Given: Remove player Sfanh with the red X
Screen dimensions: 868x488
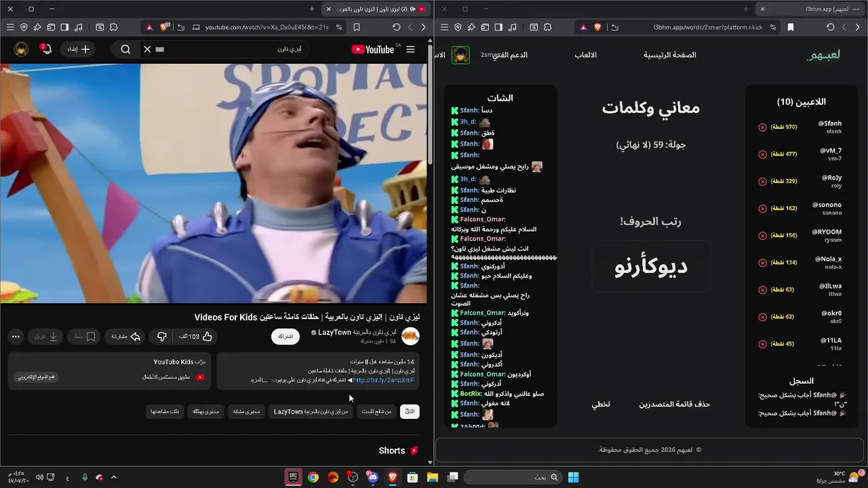Looking at the screenshot, I should click(x=762, y=127).
